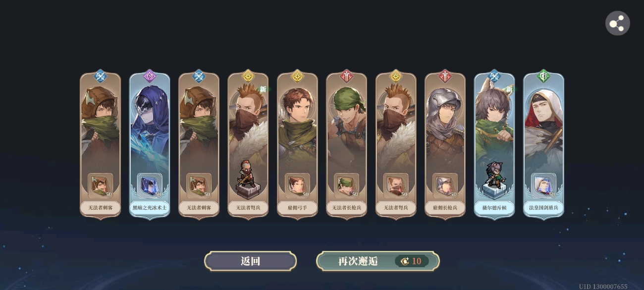
Task: Click the yellow class icon above 雇佣弓手
Action: (x=297, y=76)
